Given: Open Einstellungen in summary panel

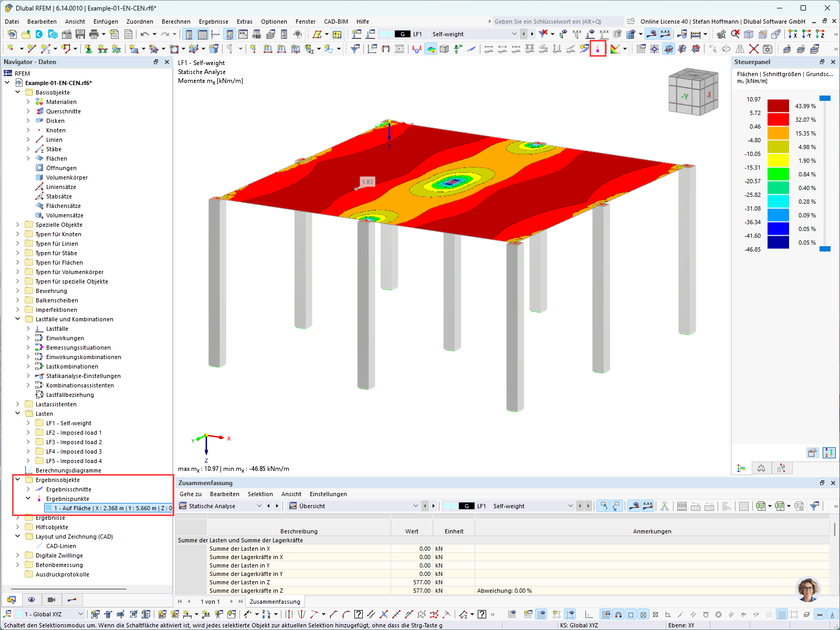Looking at the screenshot, I should (328, 494).
